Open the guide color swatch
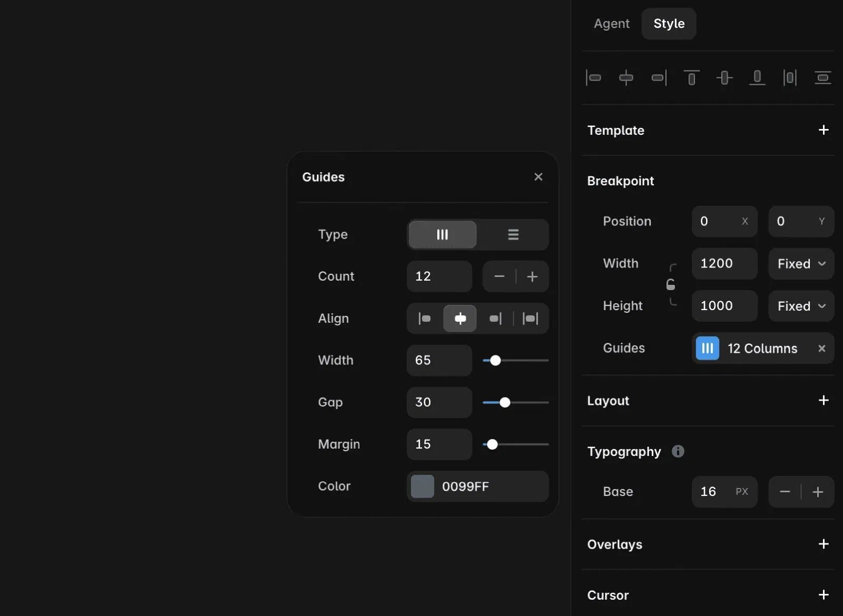This screenshot has height=616, width=843. (x=423, y=486)
